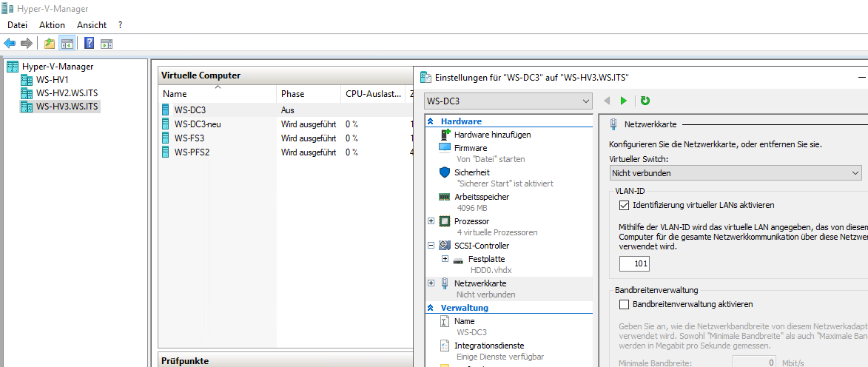The image size is (868, 367).
Task: Sort by the Phase column header
Action: (x=309, y=93)
